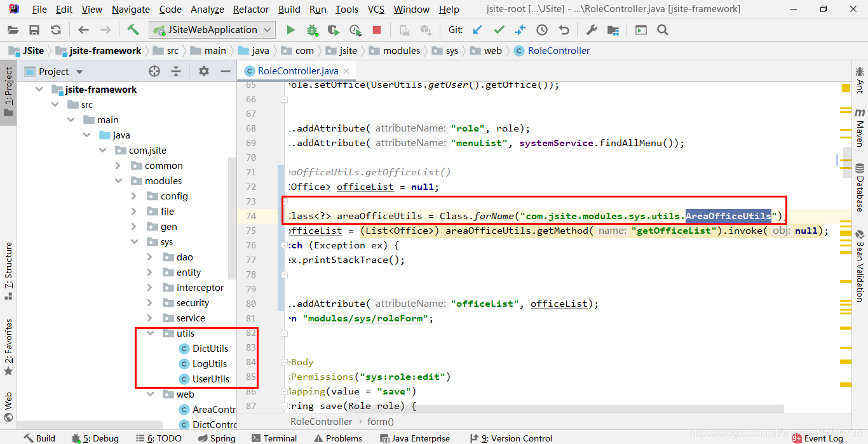Viewport: 868px width, 444px height.
Task: Click the form() breadcrumb below the editor
Action: pos(381,422)
